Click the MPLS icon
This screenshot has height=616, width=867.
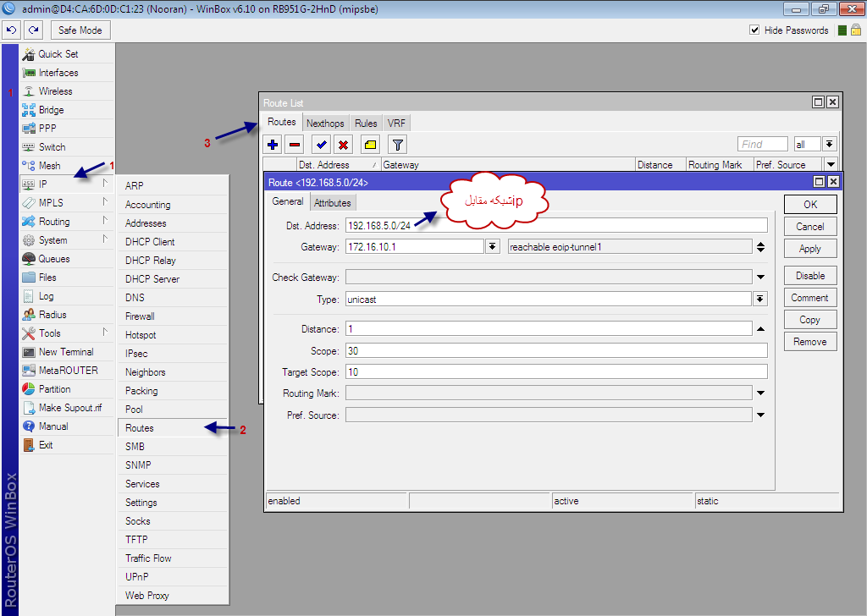[x=29, y=203]
